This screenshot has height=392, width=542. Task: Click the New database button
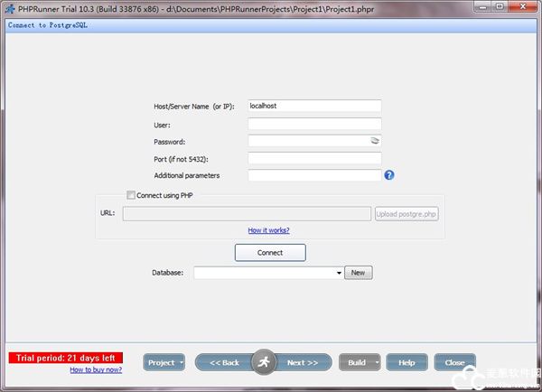pyautogui.click(x=359, y=273)
